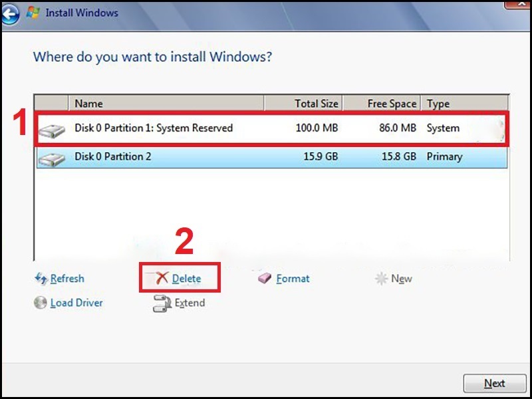Click the New partition starburst icon

click(381, 279)
